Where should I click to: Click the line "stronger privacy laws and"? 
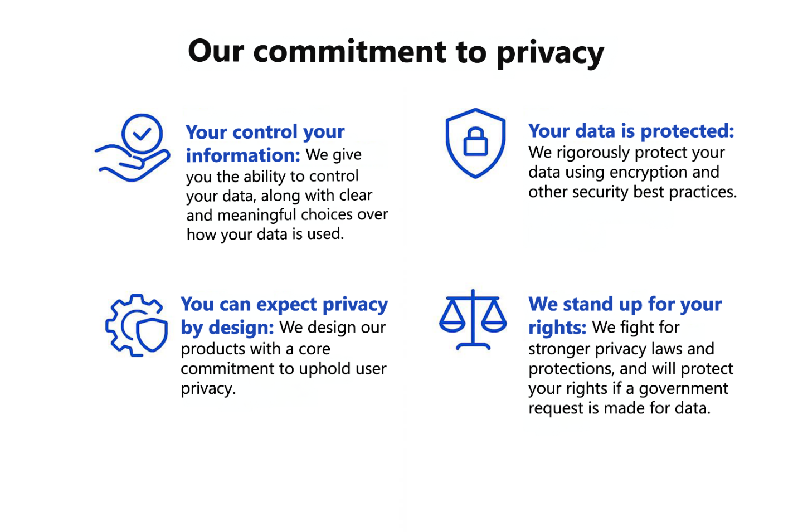621,349
